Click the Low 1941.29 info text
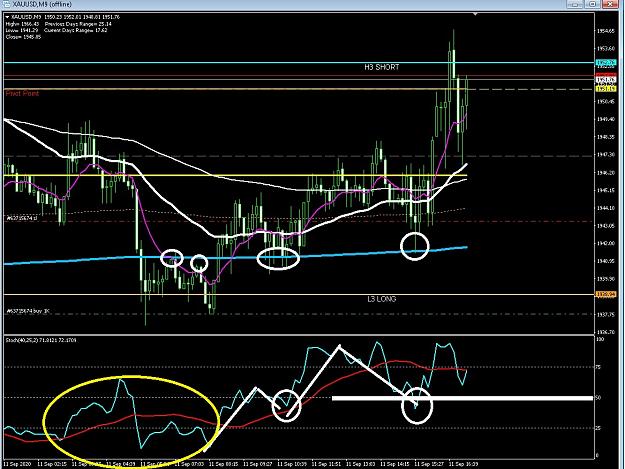 22,30
